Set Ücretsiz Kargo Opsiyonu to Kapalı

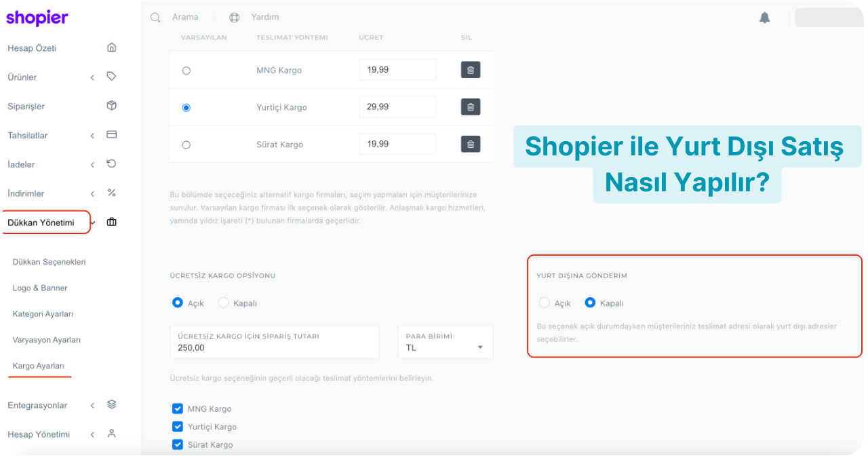tap(223, 303)
